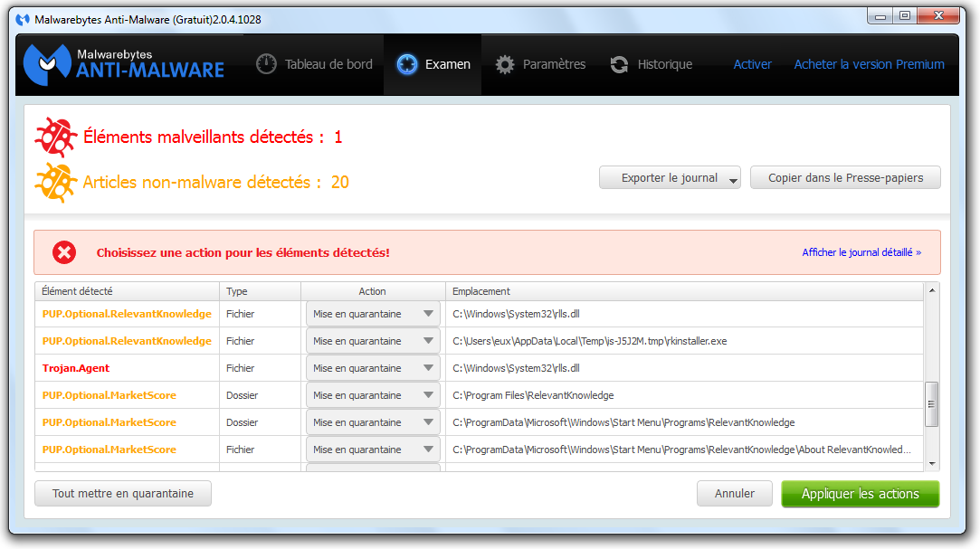
Task: Click the scrollbar up arrow
Action: pos(932,290)
